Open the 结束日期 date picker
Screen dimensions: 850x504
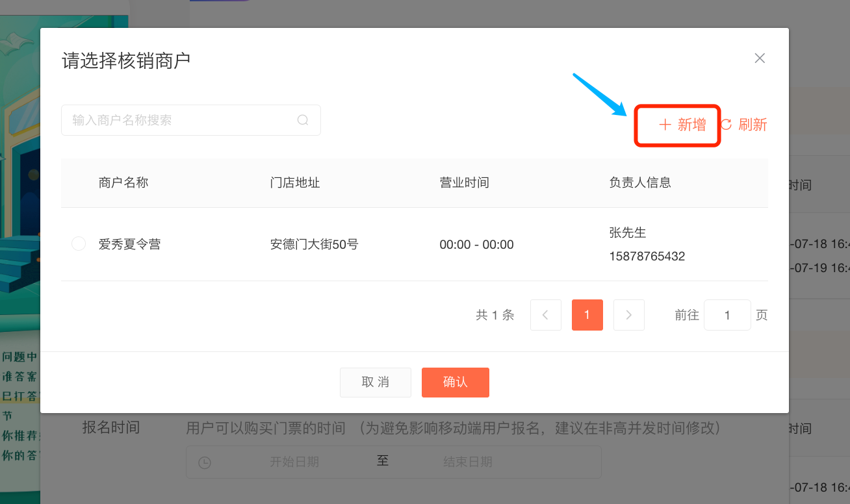click(467, 462)
